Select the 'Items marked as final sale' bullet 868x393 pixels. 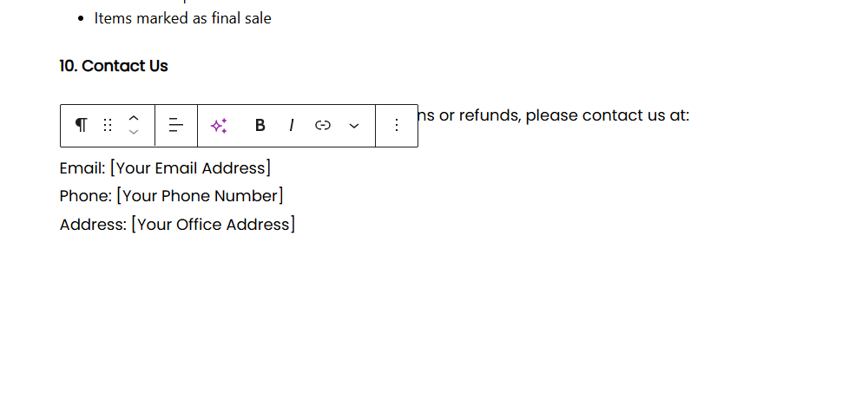(182, 18)
